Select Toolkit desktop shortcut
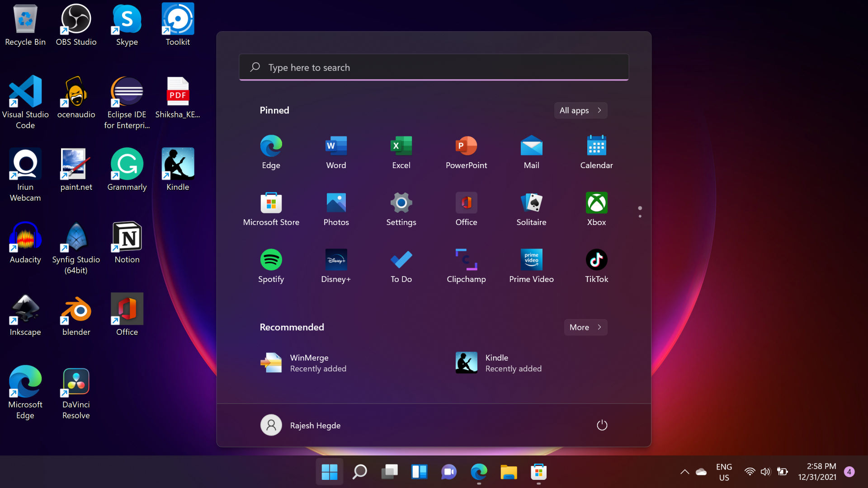 coord(178,25)
